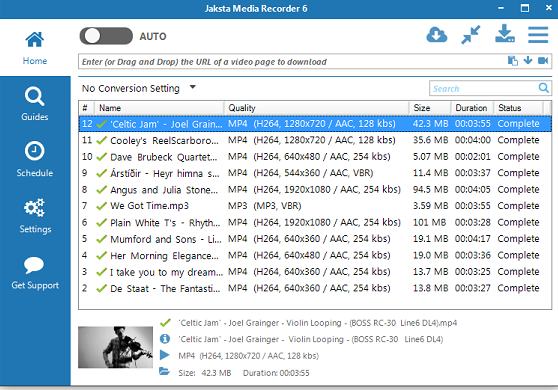The height and width of the screenshot is (390, 558).
Task: Click the magnifier search icon
Action: [544, 88]
